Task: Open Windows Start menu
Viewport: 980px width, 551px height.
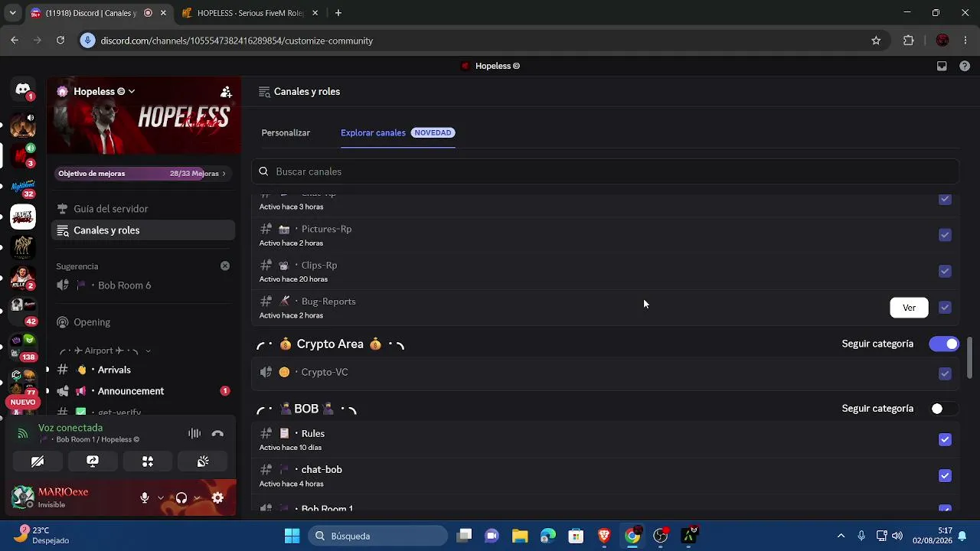Action: pos(292,536)
